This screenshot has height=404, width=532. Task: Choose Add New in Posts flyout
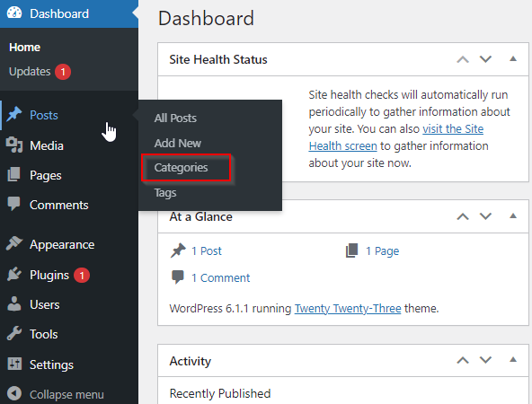click(178, 143)
